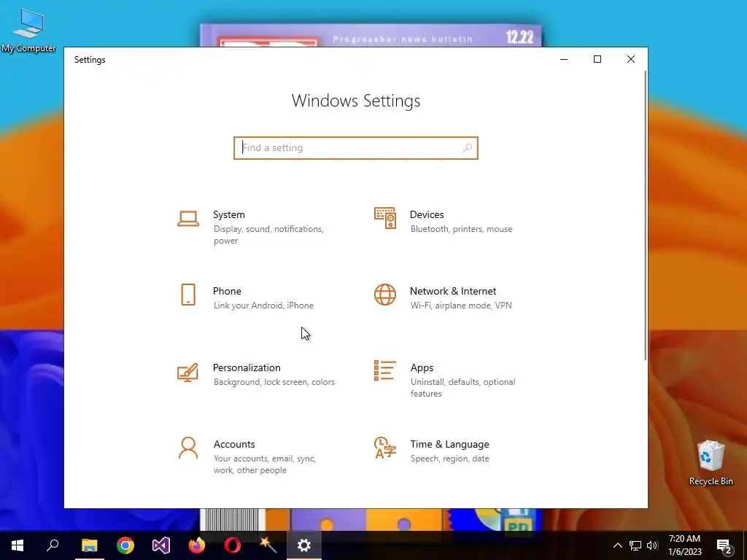Launch Google Chrome from the taskbar
This screenshot has width=747, height=560.
(125, 545)
